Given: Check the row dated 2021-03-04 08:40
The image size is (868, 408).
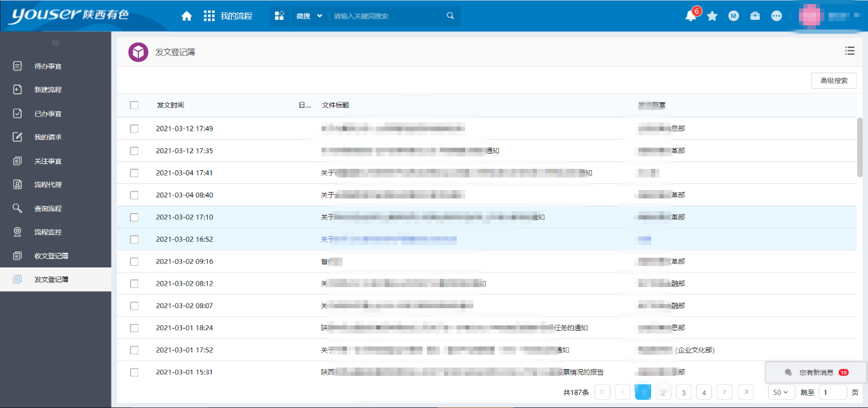Looking at the screenshot, I should [134, 195].
